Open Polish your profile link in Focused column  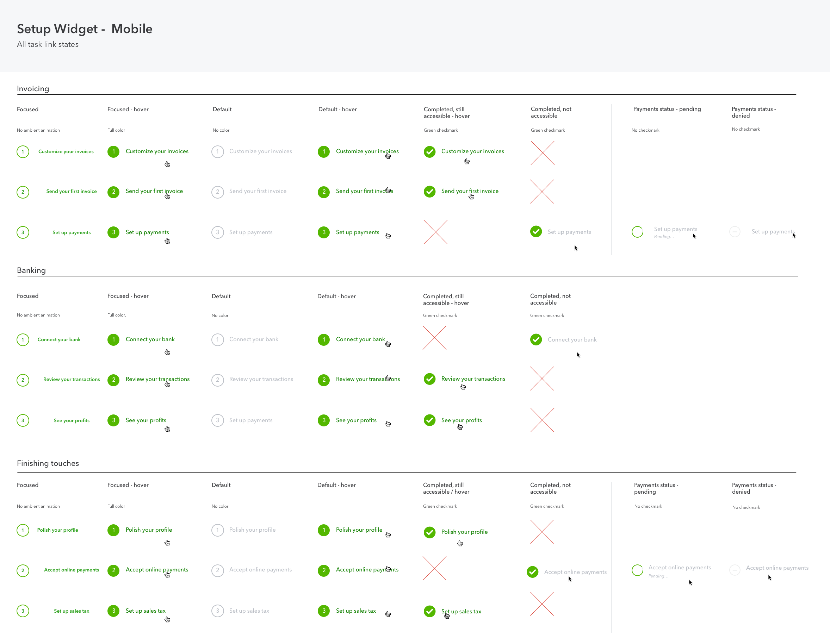(x=58, y=530)
